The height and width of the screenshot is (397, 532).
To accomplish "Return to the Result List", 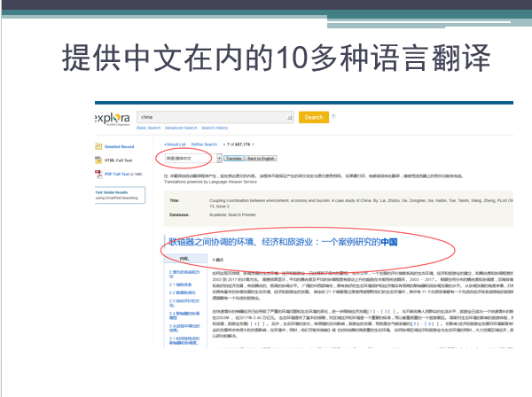I will tap(176, 144).
